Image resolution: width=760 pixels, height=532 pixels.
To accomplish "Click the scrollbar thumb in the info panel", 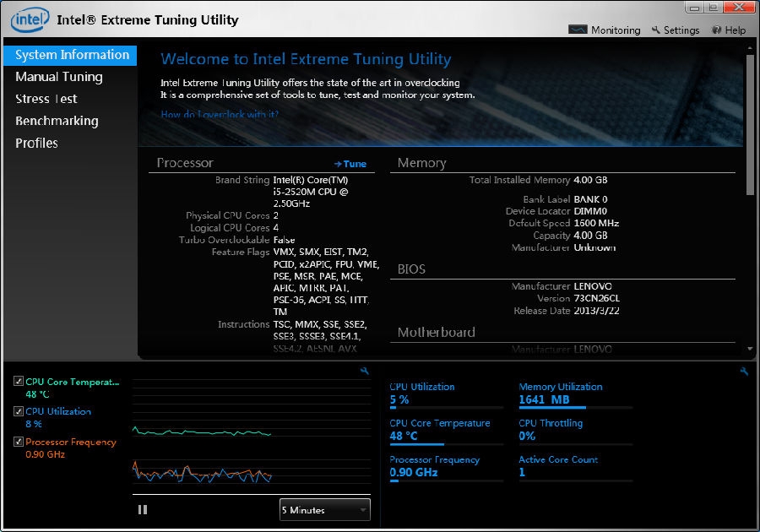I will point(750,124).
